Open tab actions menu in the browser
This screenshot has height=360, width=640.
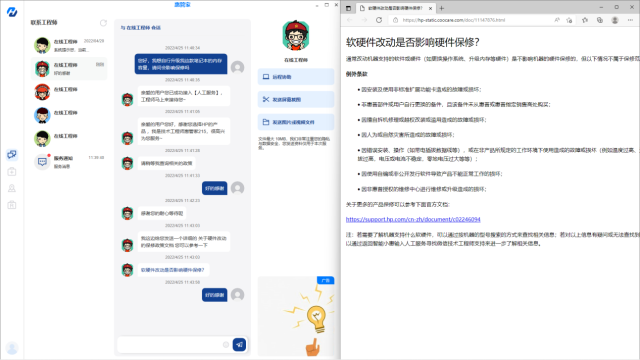(348, 8)
